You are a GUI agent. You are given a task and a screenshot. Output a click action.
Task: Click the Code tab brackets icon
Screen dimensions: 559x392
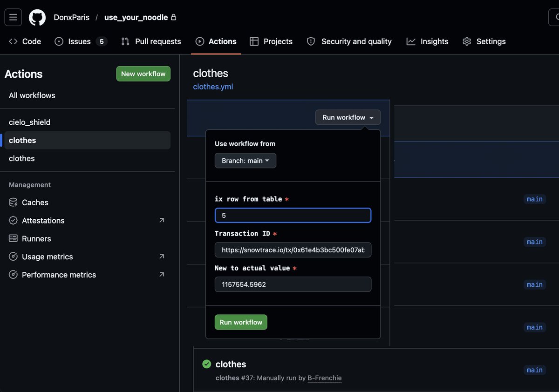(x=13, y=41)
